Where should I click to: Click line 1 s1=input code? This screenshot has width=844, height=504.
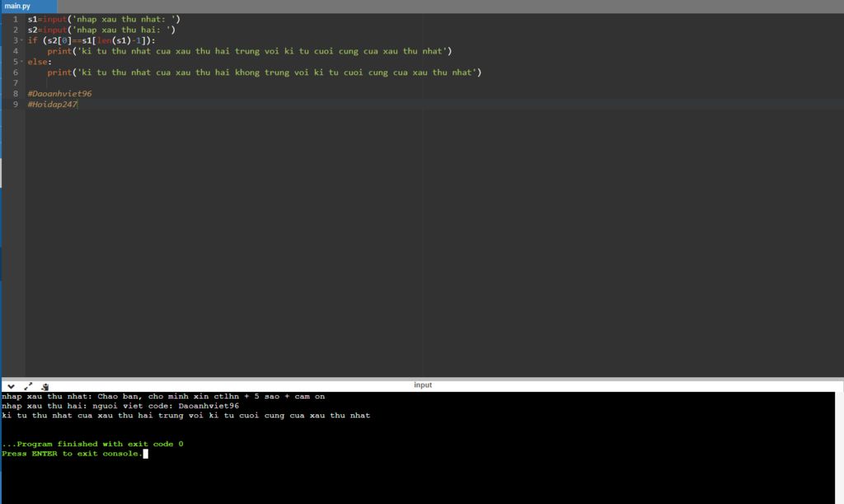pyautogui.click(x=104, y=20)
